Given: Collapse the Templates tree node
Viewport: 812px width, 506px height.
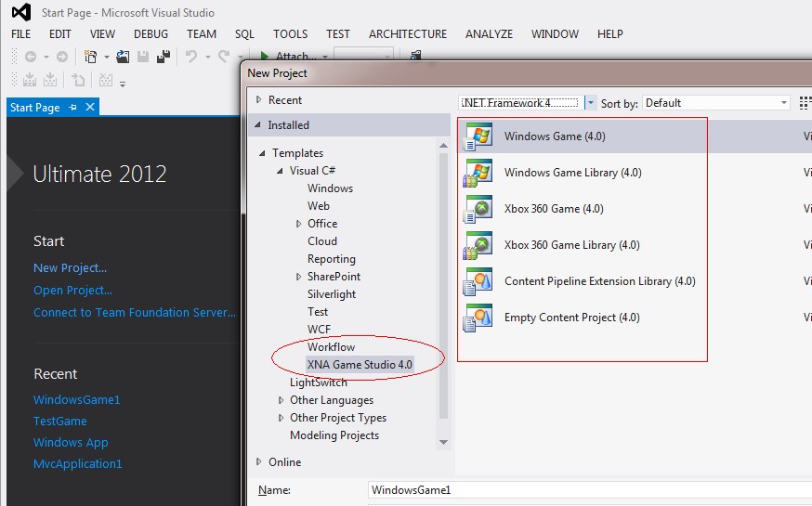Looking at the screenshot, I should 262,153.
